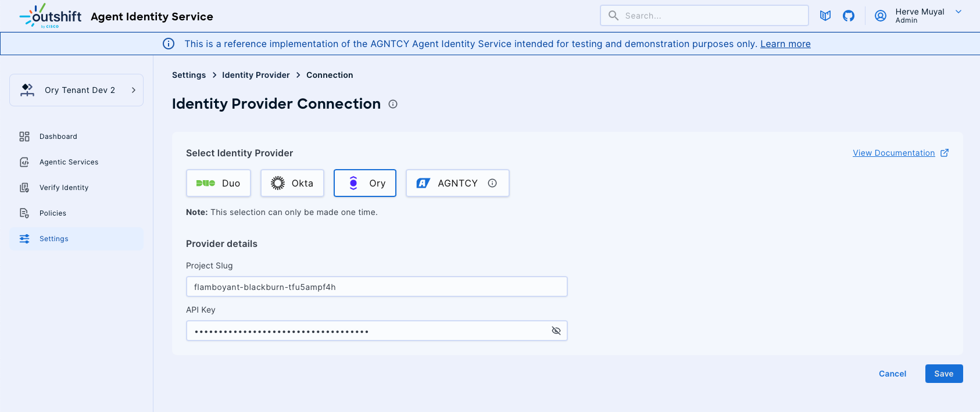The height and width of the screenshot is (412, 980).
Task: Click the API Key input field
Action: [x=377, y=331]
